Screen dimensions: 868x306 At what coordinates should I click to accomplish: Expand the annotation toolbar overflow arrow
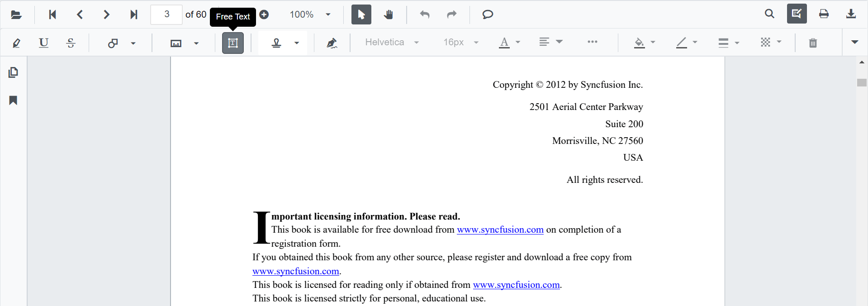tap(854, 42)
